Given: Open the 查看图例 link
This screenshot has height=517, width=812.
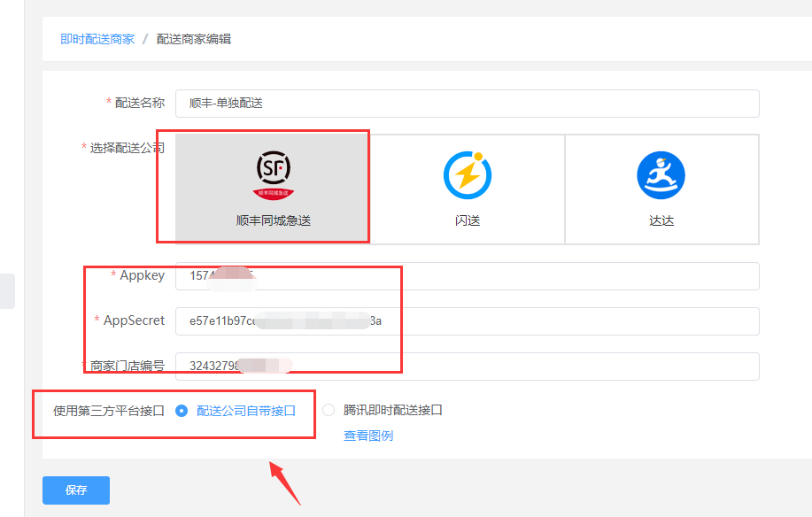Looking at the screenshot, I should tap(368, 436).
